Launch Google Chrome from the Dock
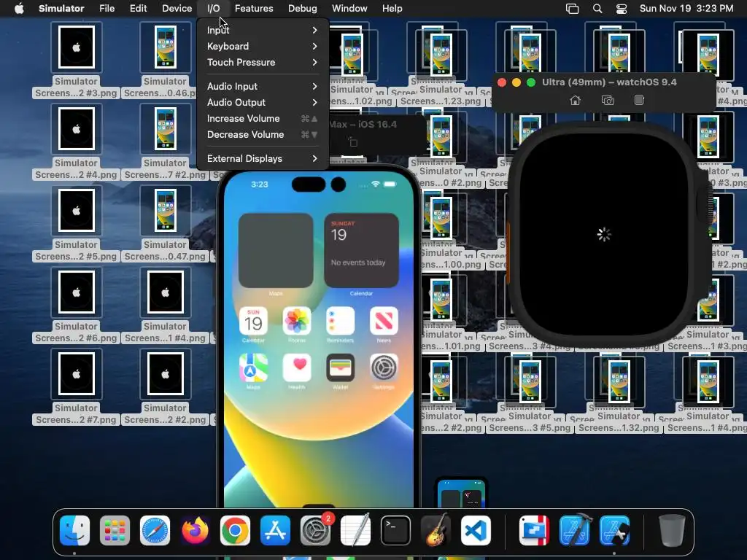 click(x=236, y=531)
